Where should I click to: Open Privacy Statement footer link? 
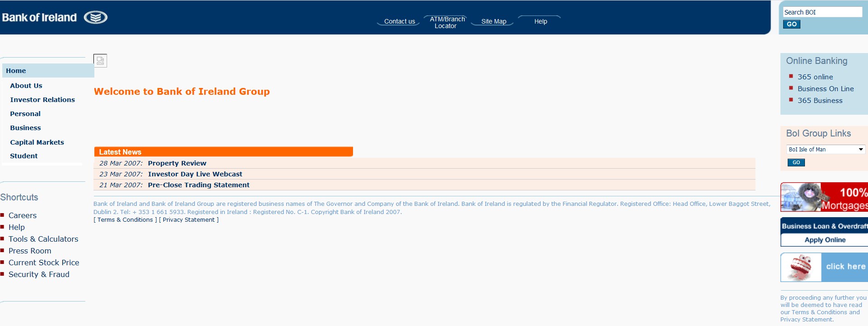(188, 220)
